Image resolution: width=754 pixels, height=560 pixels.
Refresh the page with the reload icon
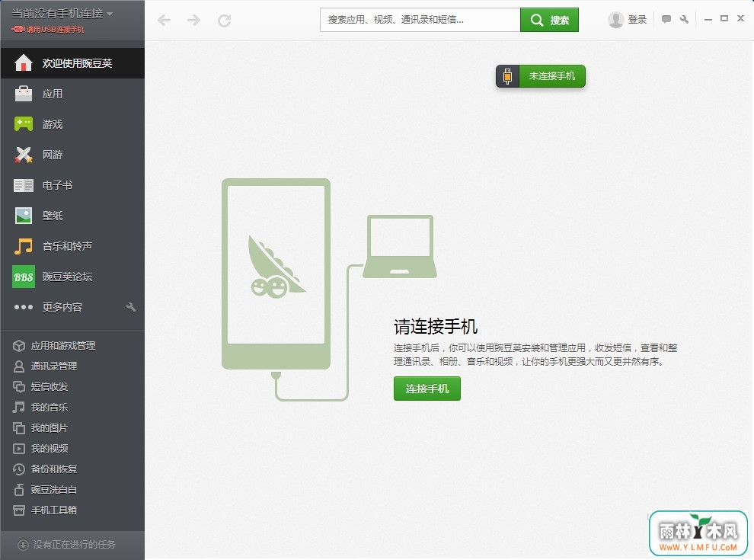[224, 21]
